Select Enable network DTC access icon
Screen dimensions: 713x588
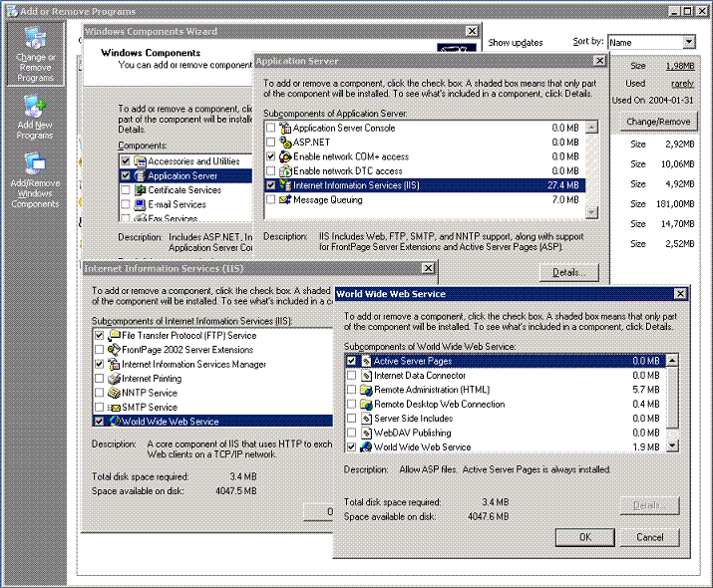(285, 171)
